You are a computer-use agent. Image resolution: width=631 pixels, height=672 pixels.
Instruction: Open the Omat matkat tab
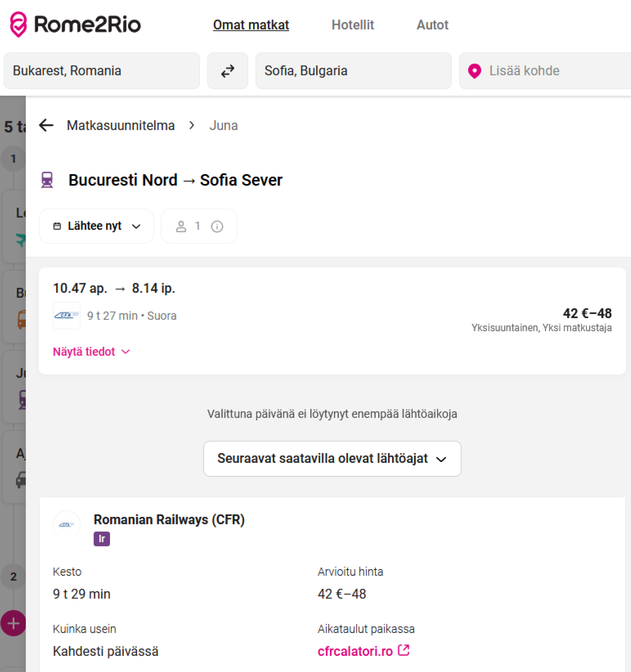[251, 25]
